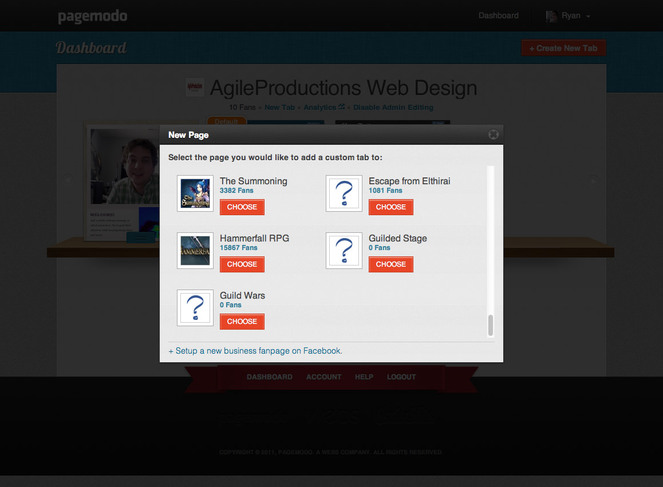Click the AgileProductions page logo icon

(195, 88)
